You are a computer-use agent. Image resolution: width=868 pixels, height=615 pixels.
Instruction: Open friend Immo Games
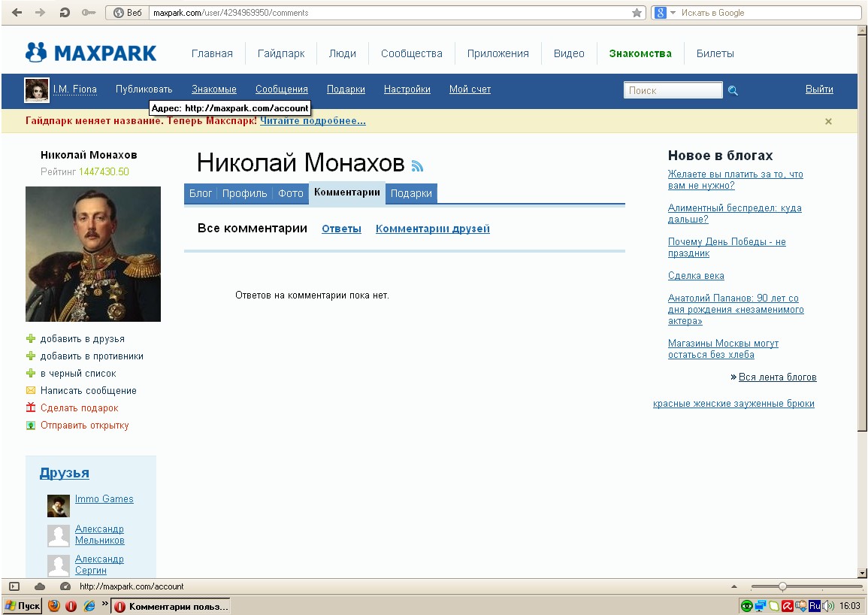tap(104, 498)
